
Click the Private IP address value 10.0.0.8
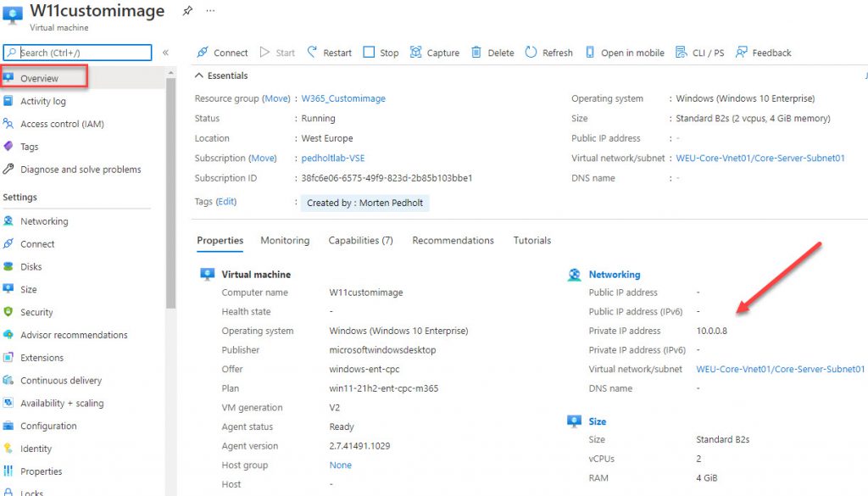click(711, 331)
